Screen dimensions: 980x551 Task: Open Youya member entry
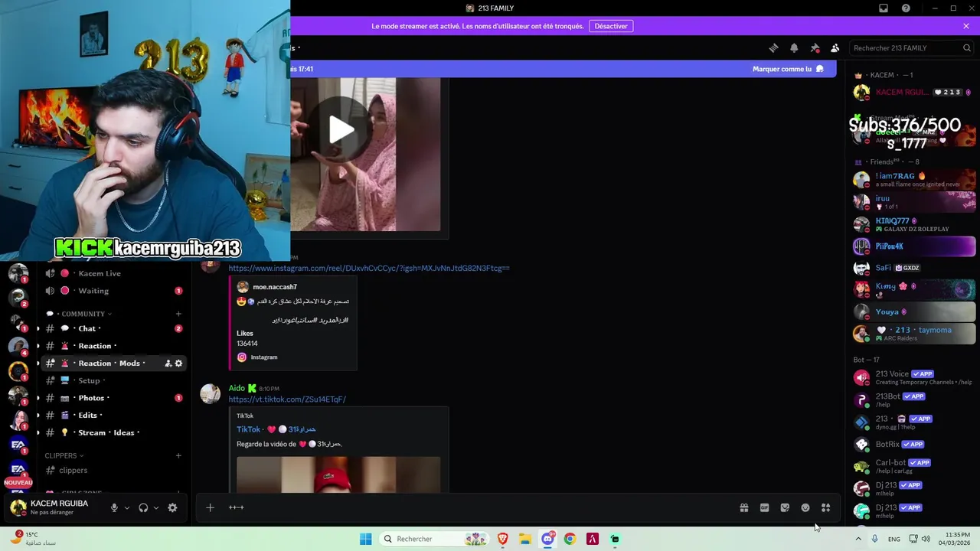pos(914,312)
